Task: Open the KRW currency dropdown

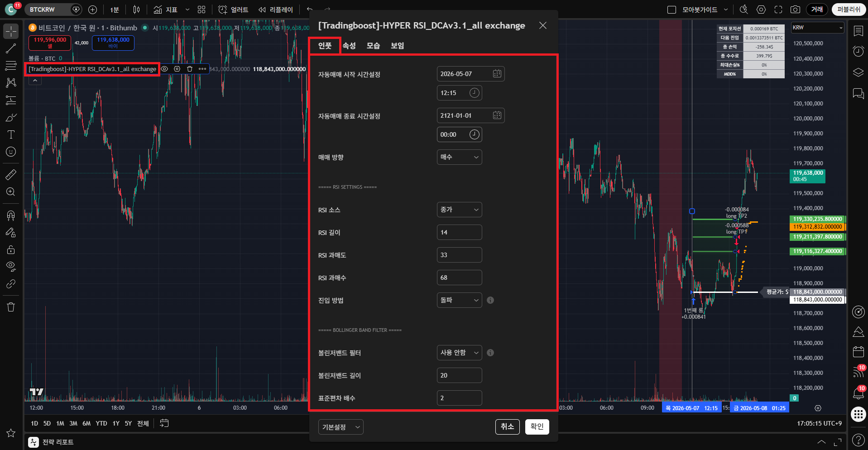Action: tap(818, 28)
